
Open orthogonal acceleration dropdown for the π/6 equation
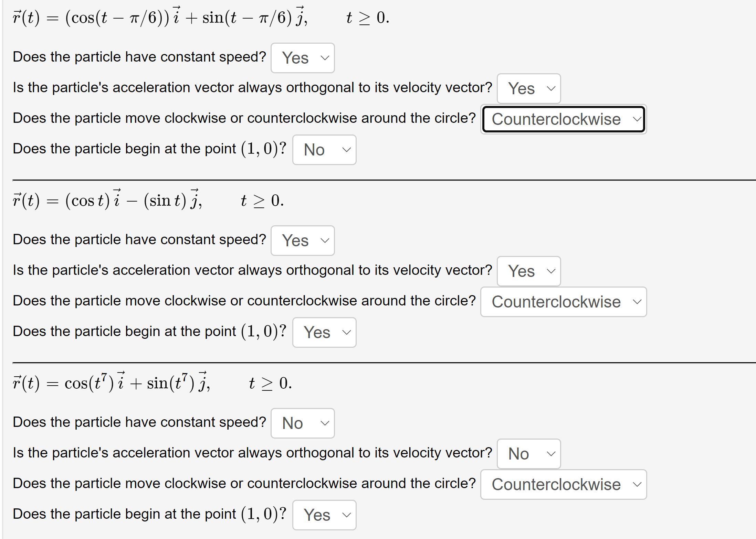(528, 88)
